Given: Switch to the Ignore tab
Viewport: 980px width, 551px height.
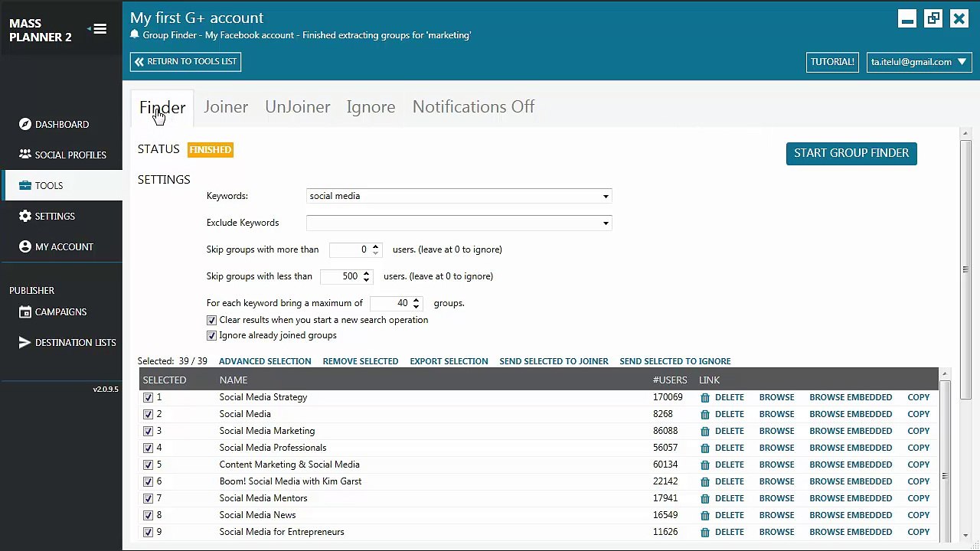Looking at the screenshot, I should (371, 107).
